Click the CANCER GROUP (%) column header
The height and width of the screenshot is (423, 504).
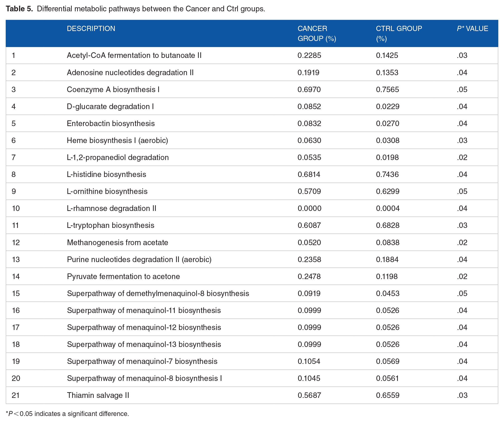click(317, 33)
